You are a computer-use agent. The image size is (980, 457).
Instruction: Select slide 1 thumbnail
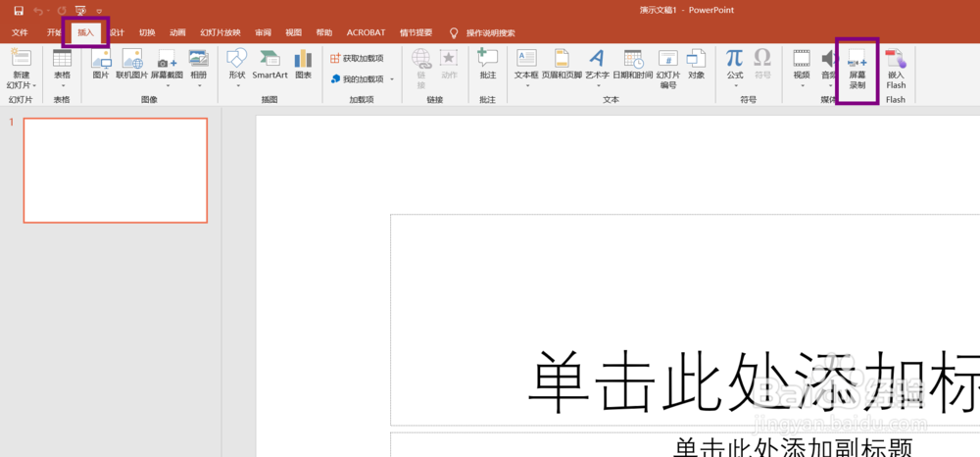[116, 171]
